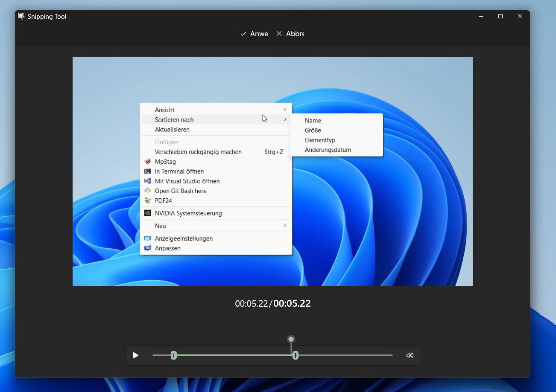This screenshot has height=392, width=556.
Task: Mute the video with the speaker icon
Action: (x=410, y=355)
